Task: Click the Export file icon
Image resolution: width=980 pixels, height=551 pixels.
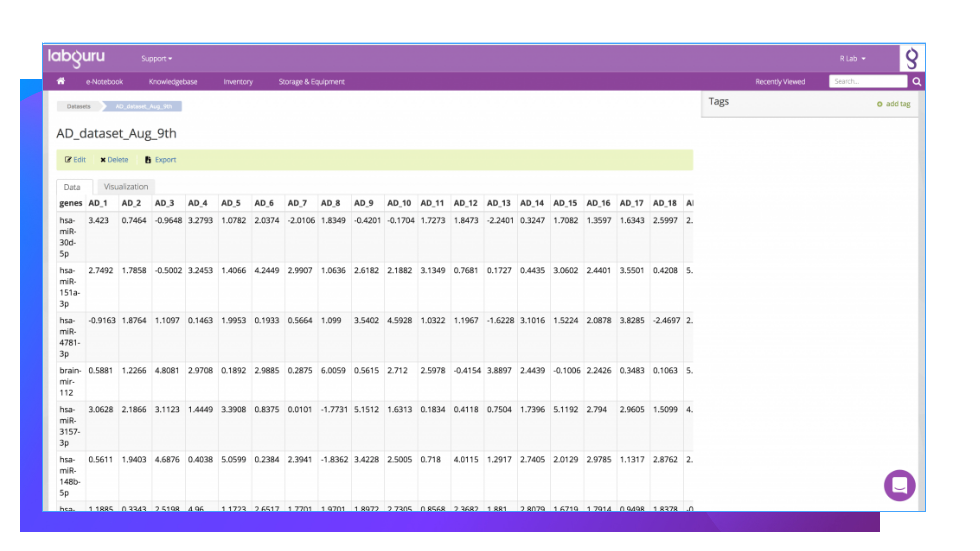Action: [x=148, y=160]
